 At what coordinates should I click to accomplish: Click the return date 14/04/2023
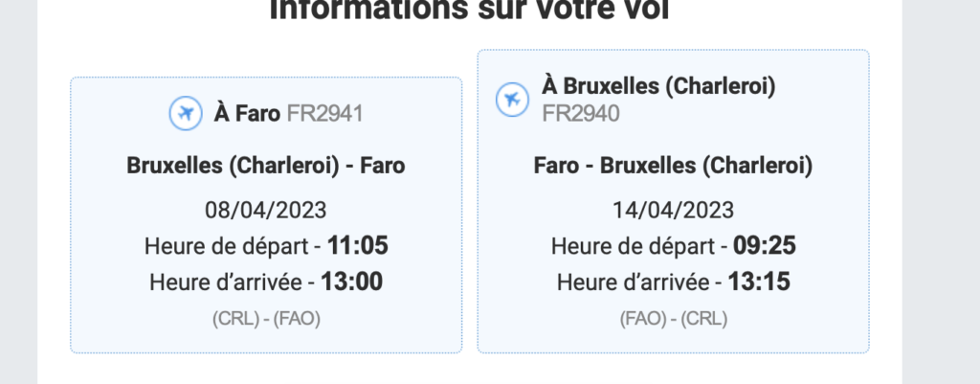673,210
